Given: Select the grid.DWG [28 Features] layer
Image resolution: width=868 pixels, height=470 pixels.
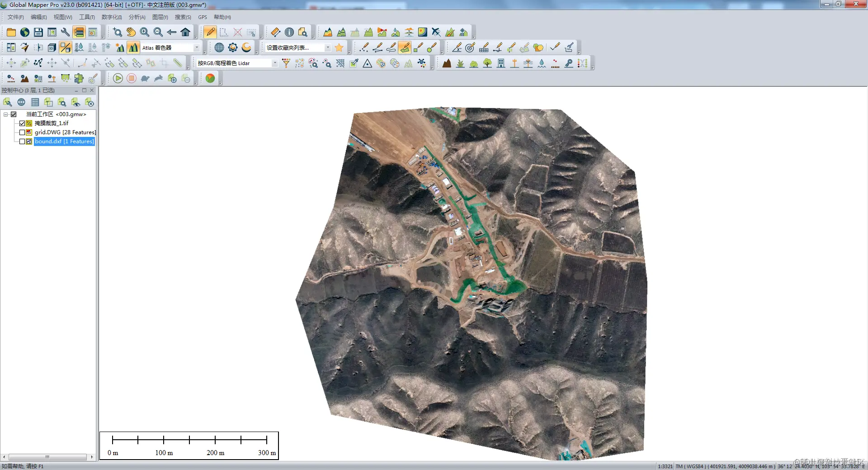Looking at the screenshot, I should point(65,132).
